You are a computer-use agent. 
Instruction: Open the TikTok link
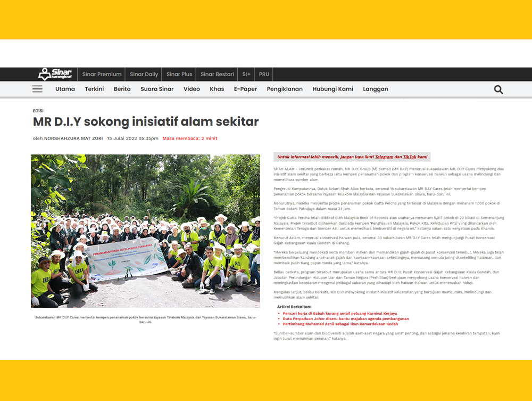[x=410, y=157]
